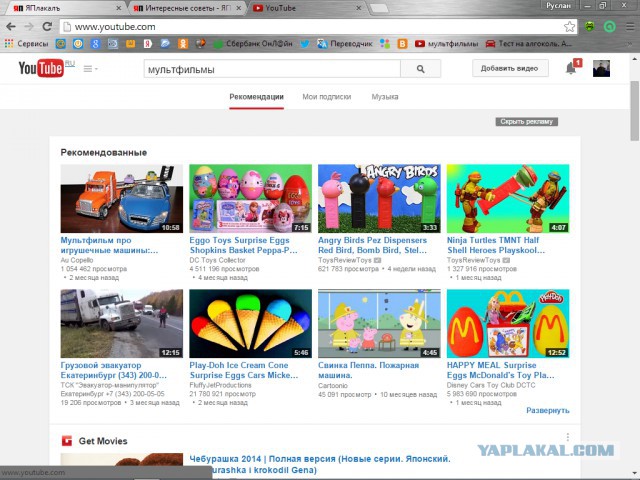Open the Get Movies channel title
This screenshot has width=640, height=480.
pos(103,441)
